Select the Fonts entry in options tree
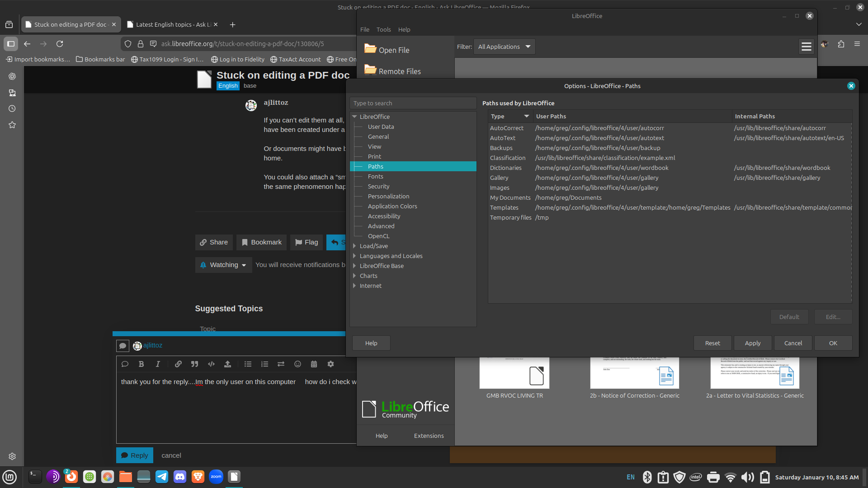This screenshot has width=868, height=488. 375,176
